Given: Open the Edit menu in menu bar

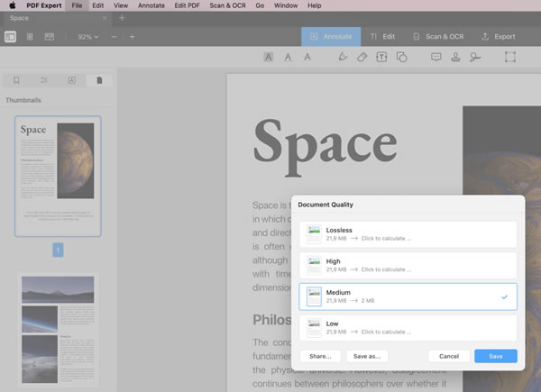Looking at the screenshot, I should click(x=98, y=5).
